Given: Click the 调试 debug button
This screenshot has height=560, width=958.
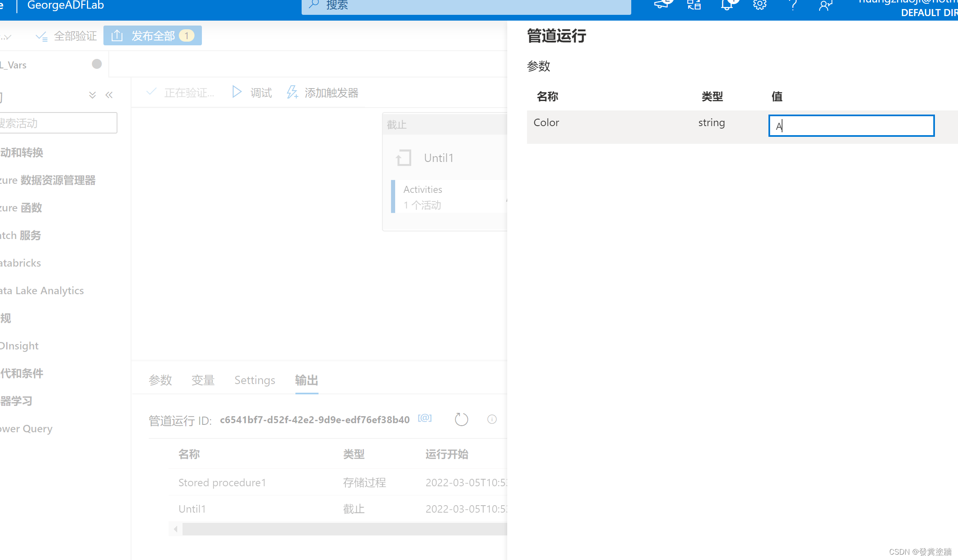Looking at the screenshot, I should 252,92.
